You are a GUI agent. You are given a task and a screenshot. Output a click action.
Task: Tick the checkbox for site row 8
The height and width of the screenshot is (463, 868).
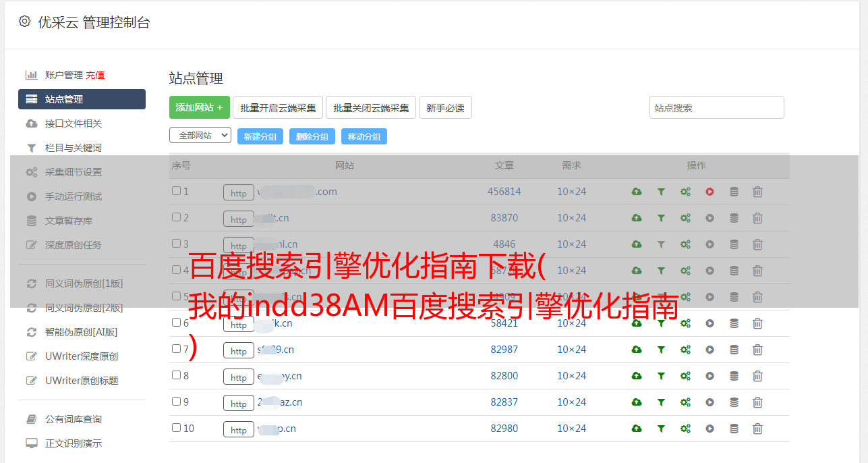click(176, 375)
